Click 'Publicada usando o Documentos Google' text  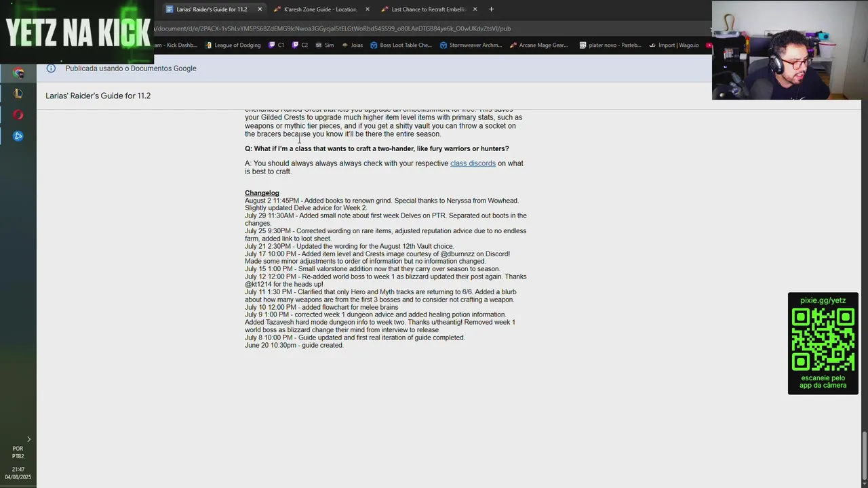pos(131,68)
